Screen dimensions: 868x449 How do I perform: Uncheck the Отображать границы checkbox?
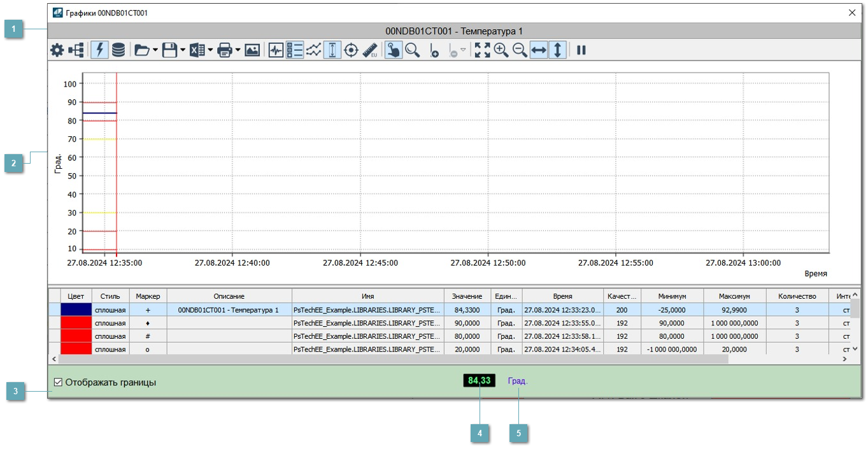click(x=59, y=383)
